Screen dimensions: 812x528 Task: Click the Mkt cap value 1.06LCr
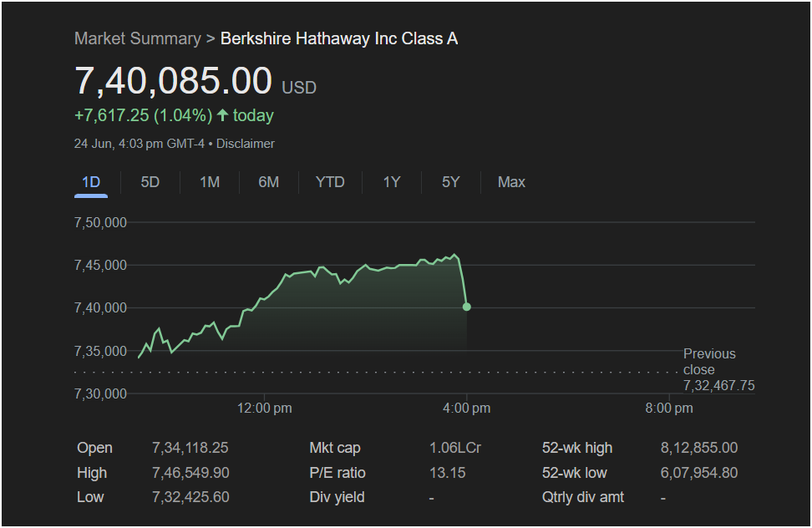tap(455, 448)
